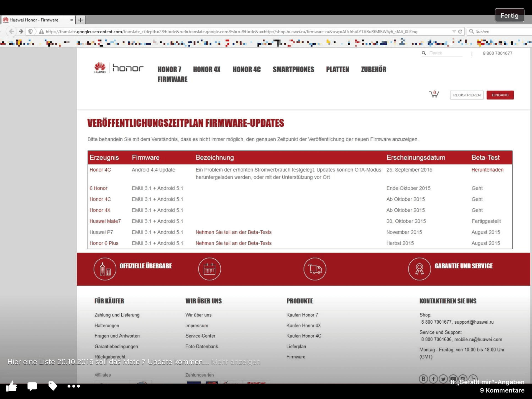Viewport: 532px width, 399px height.
Task: Open Halterungen footer link
Action: coord(107,325)
